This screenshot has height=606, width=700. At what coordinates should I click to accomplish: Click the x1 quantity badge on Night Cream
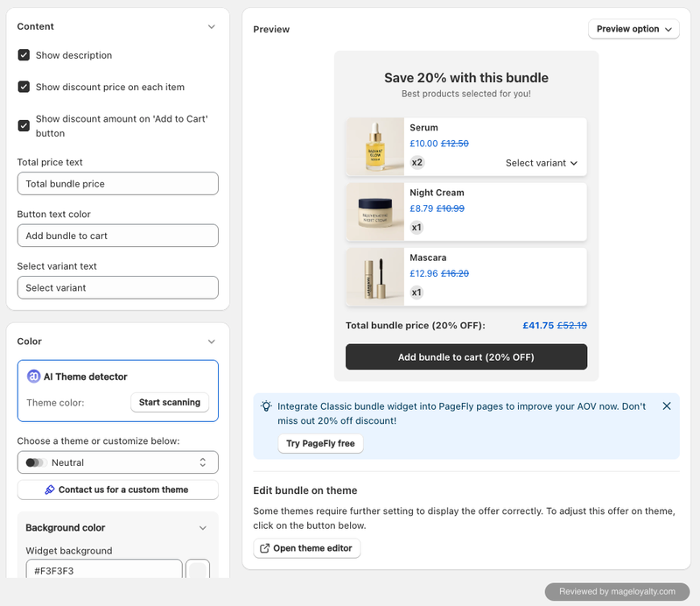[416, 228]
